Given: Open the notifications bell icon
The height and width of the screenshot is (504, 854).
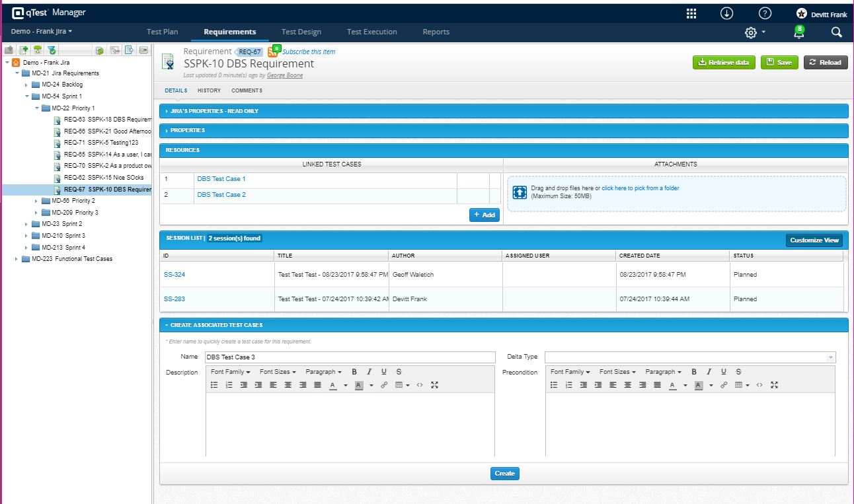Looking at the screenshot, I should pyautogui.click(x=799, y=32).
